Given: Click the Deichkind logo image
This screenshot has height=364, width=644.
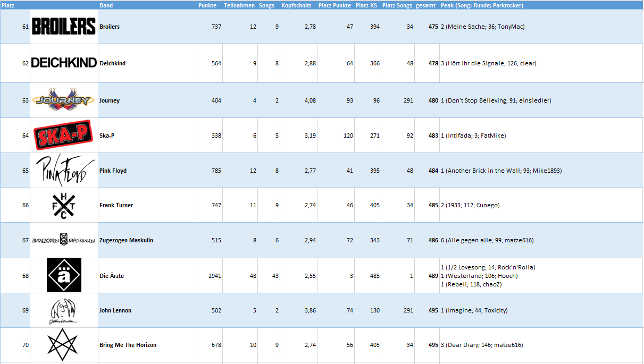Looking at the screenshot, I should (x=64, y=63).
